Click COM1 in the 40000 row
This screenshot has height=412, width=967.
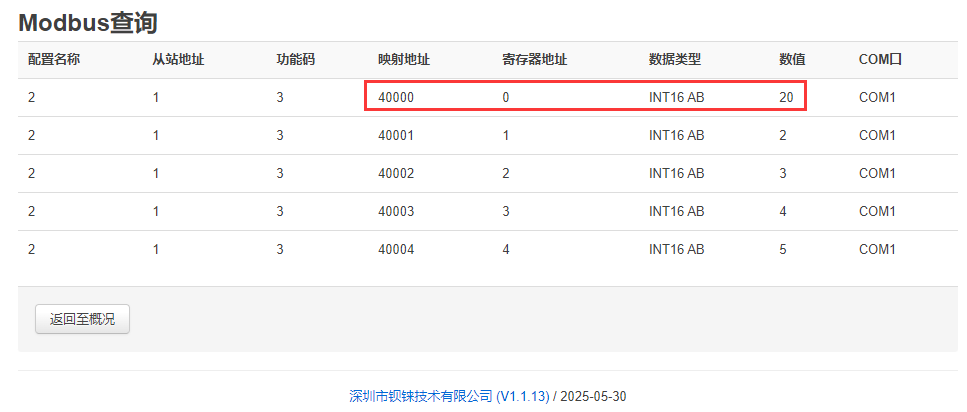877,97
